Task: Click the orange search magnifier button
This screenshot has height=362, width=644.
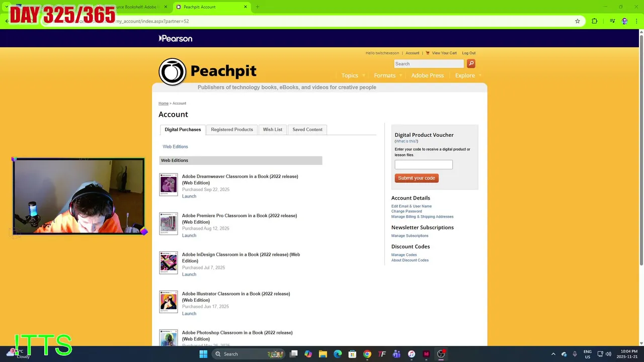Action: tap(471, 63)
